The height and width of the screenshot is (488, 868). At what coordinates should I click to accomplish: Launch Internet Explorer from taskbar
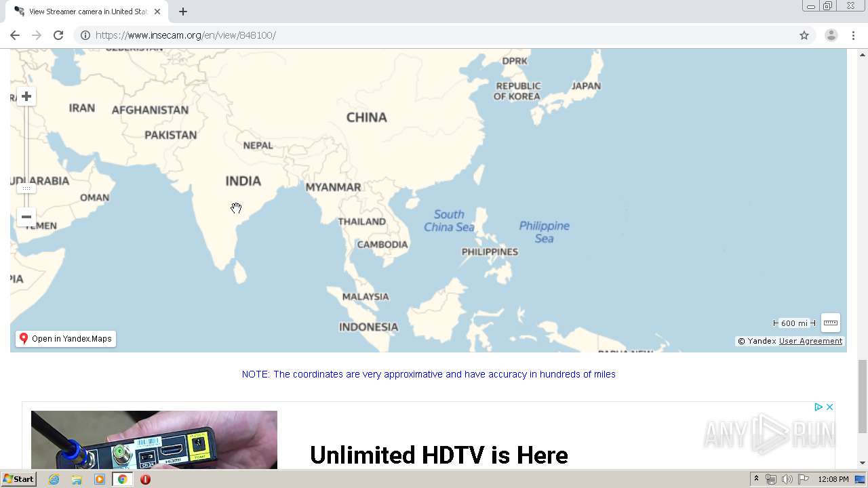(x=54, y=479)
